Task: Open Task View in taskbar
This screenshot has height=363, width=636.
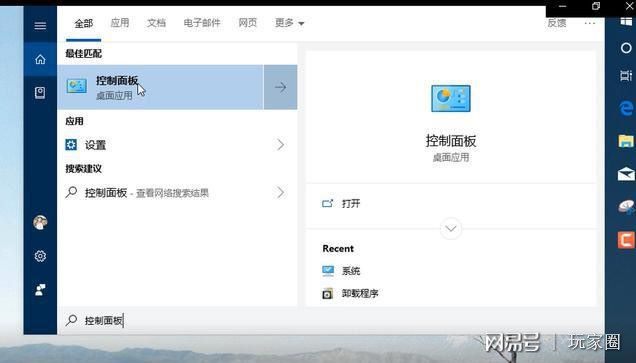Action: [626, 75]
